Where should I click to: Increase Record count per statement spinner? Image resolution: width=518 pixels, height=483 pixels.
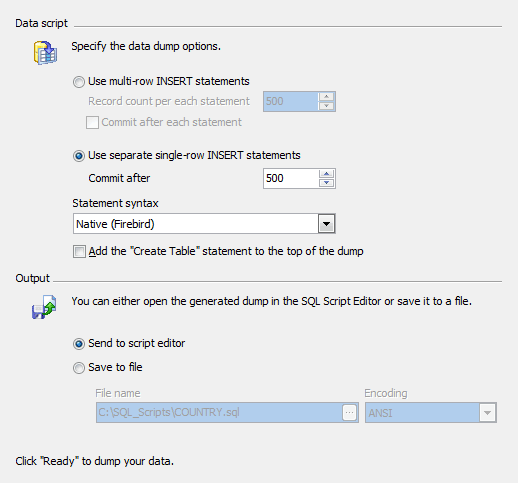click(326, 97)
